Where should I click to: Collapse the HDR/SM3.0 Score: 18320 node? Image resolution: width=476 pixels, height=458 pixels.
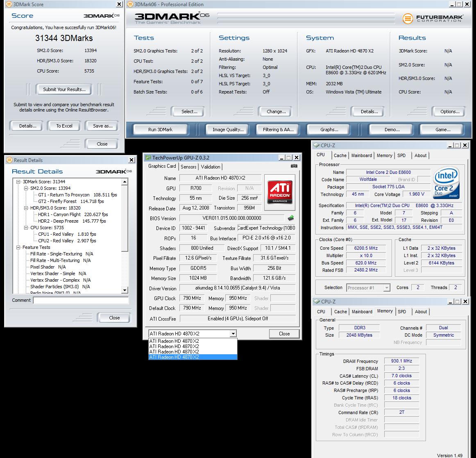pos(26,208)
